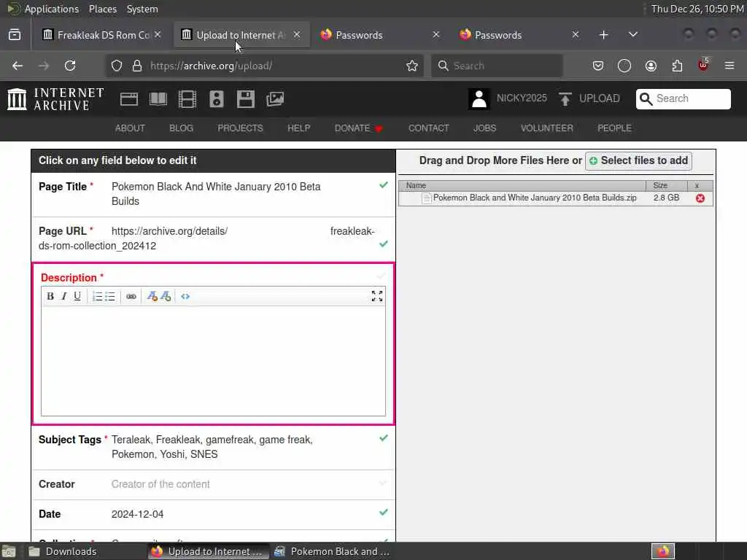
Task: Open the Images icon
Action: [275, 99]
